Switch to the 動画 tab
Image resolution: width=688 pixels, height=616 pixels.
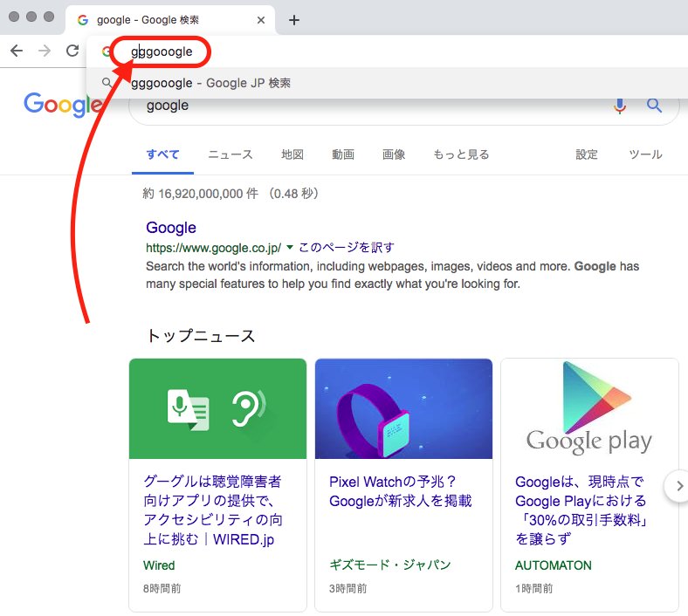click(x=342, y=154)
